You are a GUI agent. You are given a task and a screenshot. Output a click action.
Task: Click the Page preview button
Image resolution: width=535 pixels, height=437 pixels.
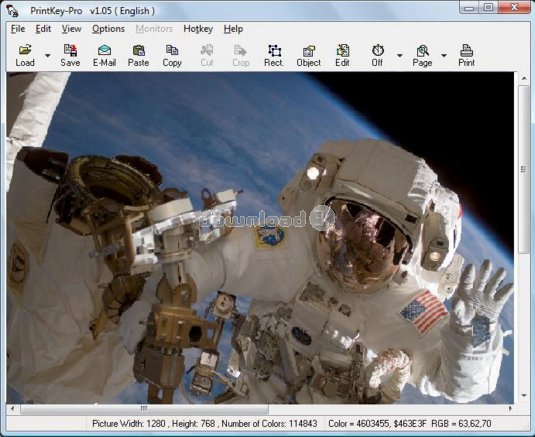pos(422,55)
